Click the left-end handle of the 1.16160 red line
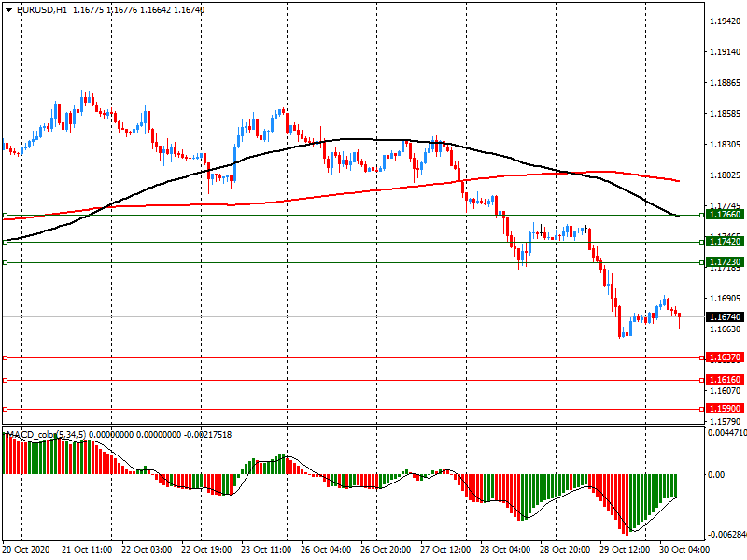 tap(6, 381)
